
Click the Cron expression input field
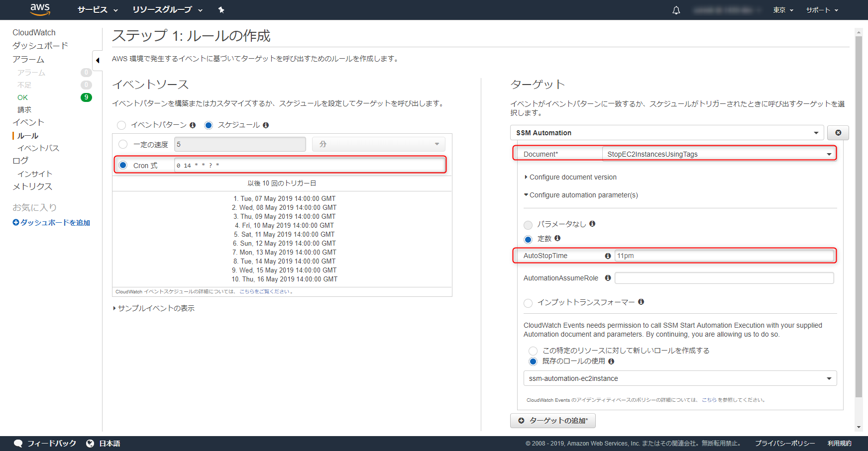(309, 165)
